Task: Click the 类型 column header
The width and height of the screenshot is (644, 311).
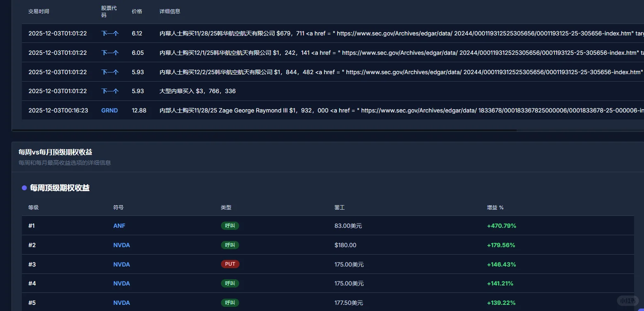Action: (x=226, y=208)
